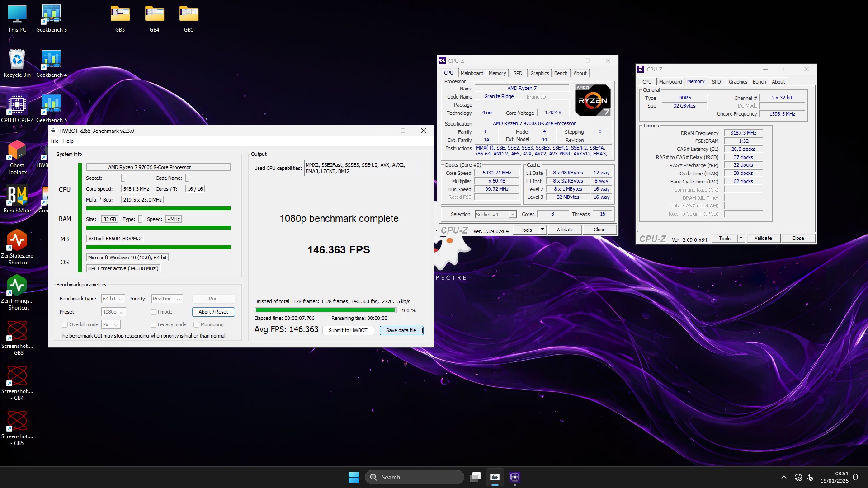Open Help menu in HWBOT x265
Viewport: 868px width, 488px height.
coord(68,141)
